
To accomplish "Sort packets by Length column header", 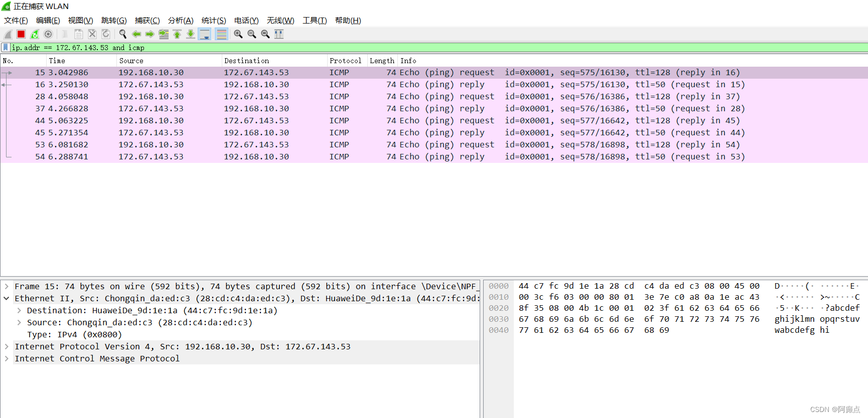I will click(x=382, y=61).
